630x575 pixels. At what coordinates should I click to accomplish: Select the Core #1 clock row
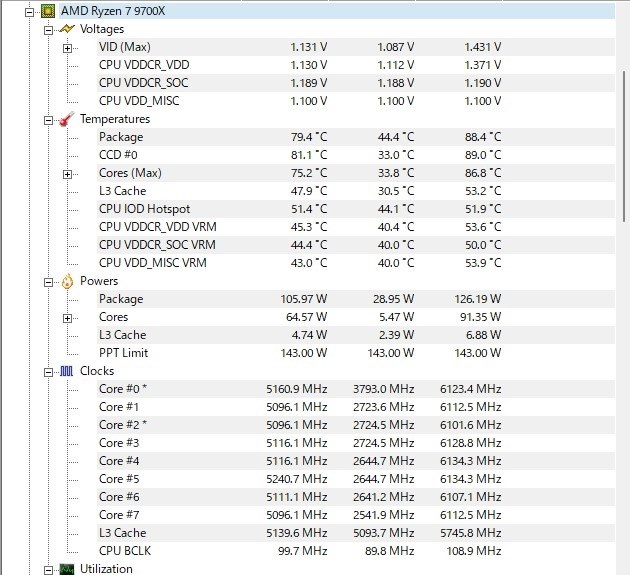coord(356,407)
